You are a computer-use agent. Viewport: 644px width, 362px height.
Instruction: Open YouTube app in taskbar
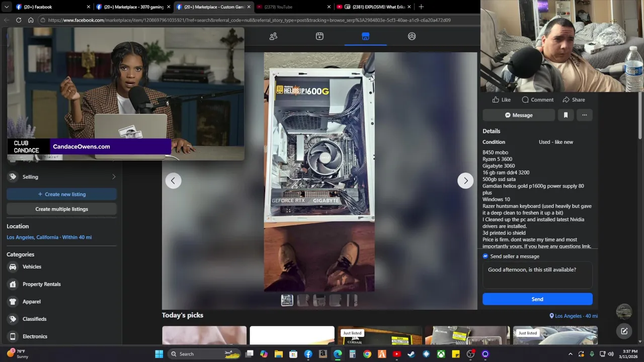(396, 354)
